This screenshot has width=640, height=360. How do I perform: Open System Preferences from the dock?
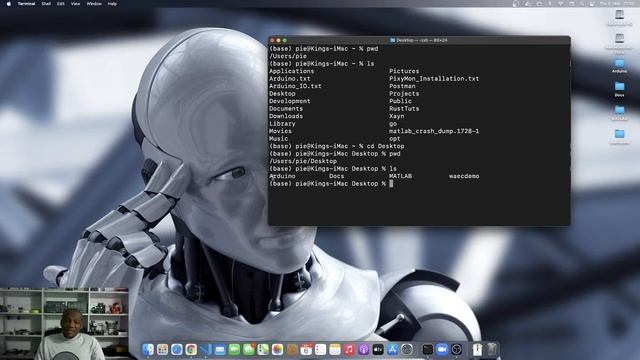tap(407, 349)
